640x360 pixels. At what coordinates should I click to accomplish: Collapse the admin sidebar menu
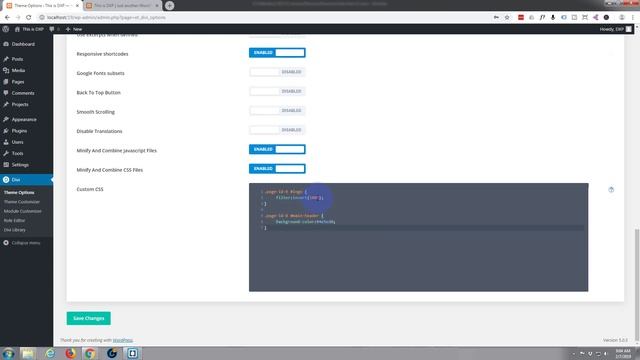pyautogui.click(x=22, y=243)
